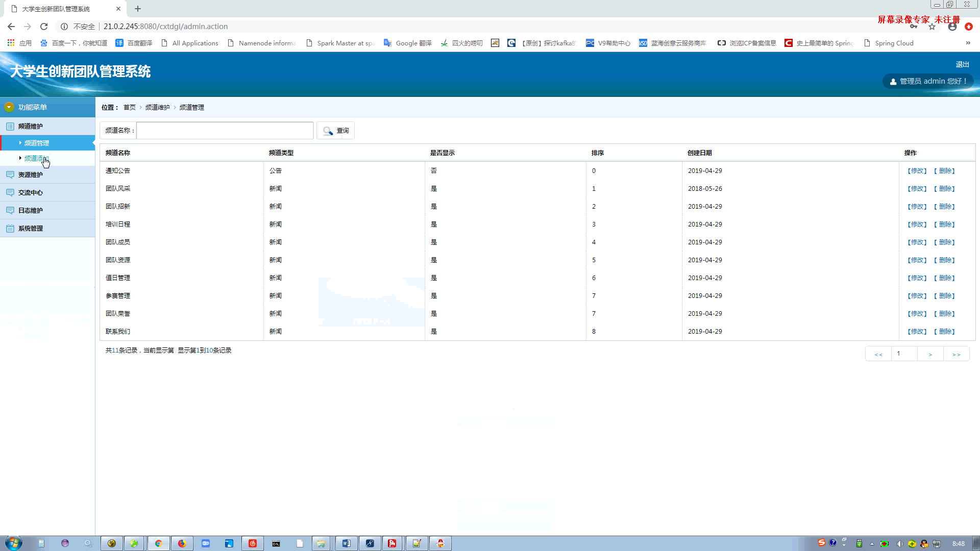Click the browser back arrow
The width and height of the screenshot is (980, 551).
click(11, 27)
